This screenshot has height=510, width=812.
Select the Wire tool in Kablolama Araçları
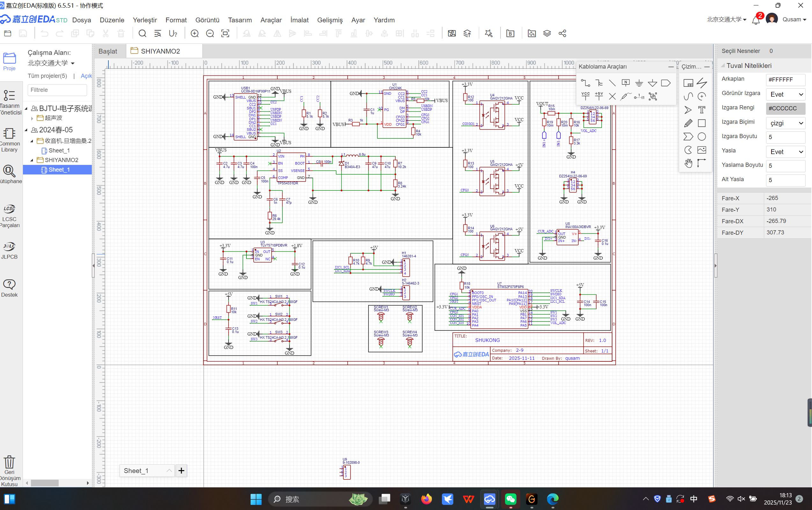click(586, 83)
